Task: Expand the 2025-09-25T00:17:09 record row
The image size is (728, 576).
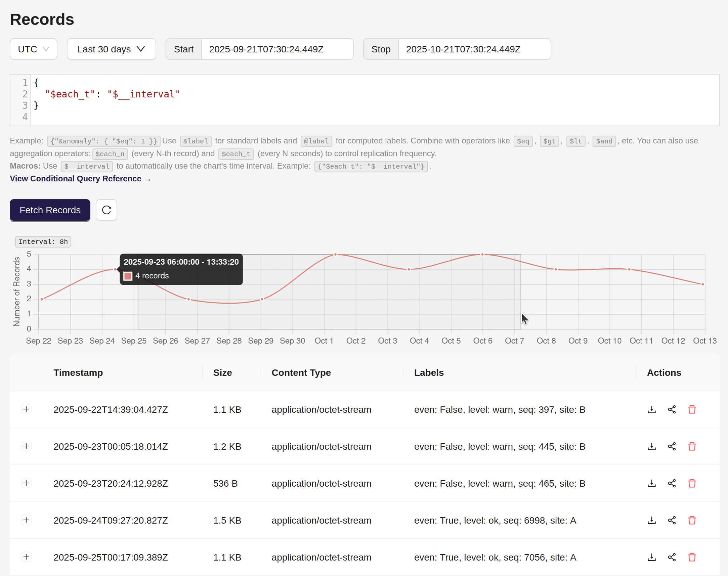Action: point(26,557)
